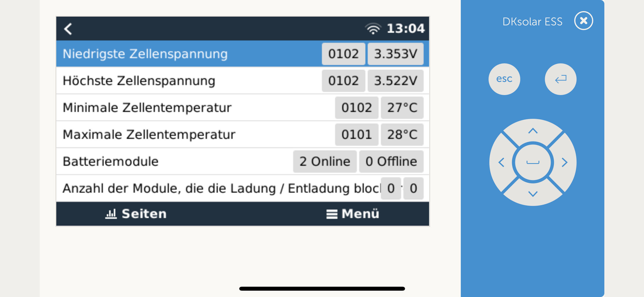
Task: Tap the WiFi signal status icon
Action: 373,29
